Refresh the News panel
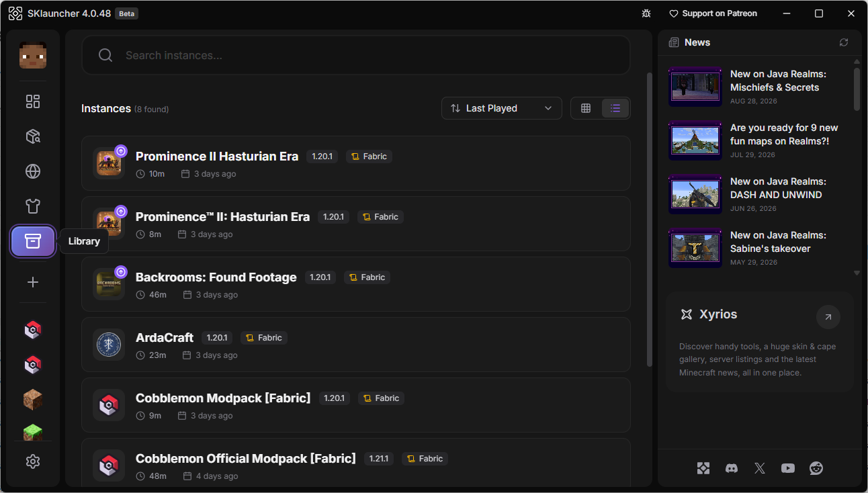Viewport: 868px width, 493px height. click(x=844, y=42)
